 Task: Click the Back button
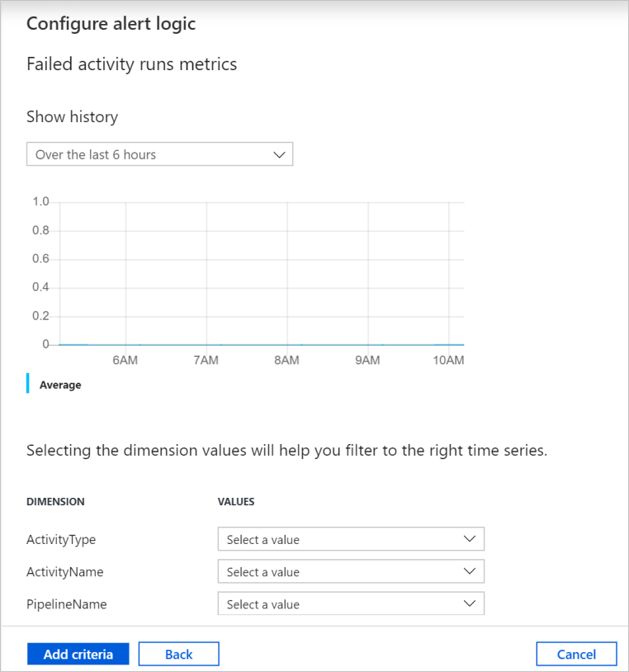point(178,653)
